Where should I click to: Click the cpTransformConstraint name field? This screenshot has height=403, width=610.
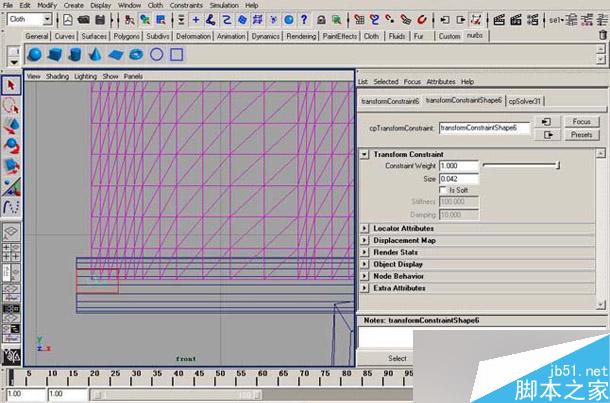click(x=484, y=128)
